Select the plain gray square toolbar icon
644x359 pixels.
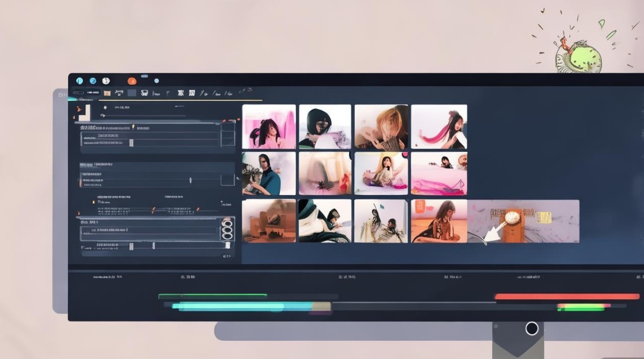(131, 93)
